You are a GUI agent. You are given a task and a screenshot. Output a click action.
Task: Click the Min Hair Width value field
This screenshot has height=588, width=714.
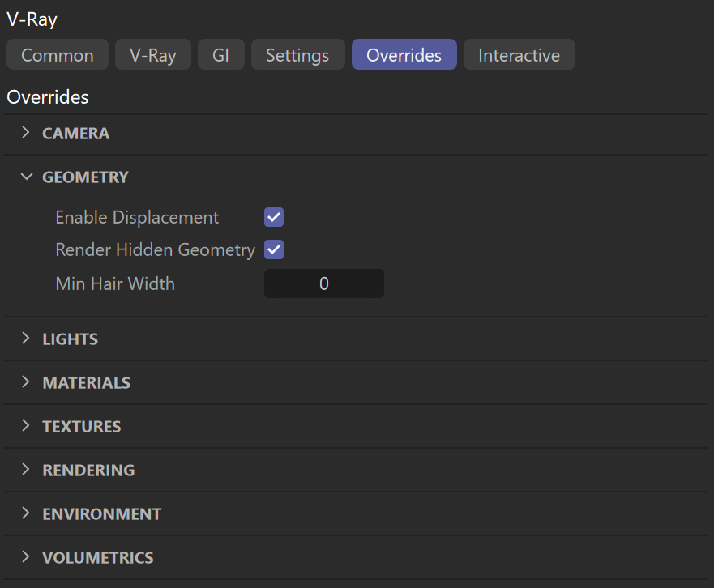[x=323, y=283]
